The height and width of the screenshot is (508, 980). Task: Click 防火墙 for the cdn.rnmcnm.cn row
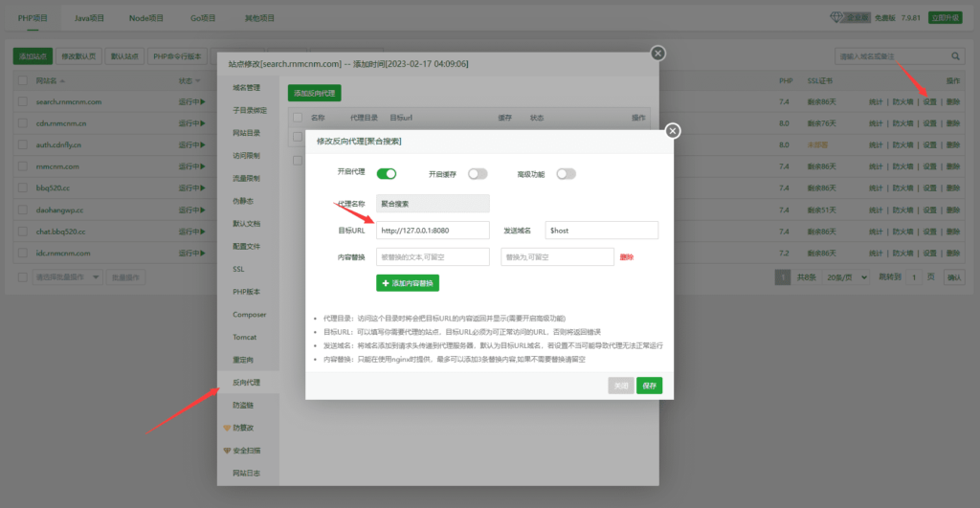(902, 123)
